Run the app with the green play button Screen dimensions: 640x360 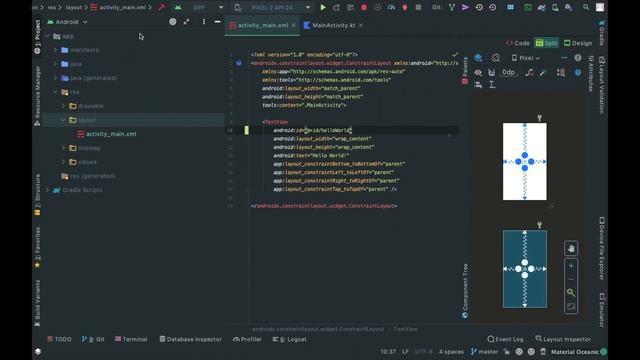[323, 7]
